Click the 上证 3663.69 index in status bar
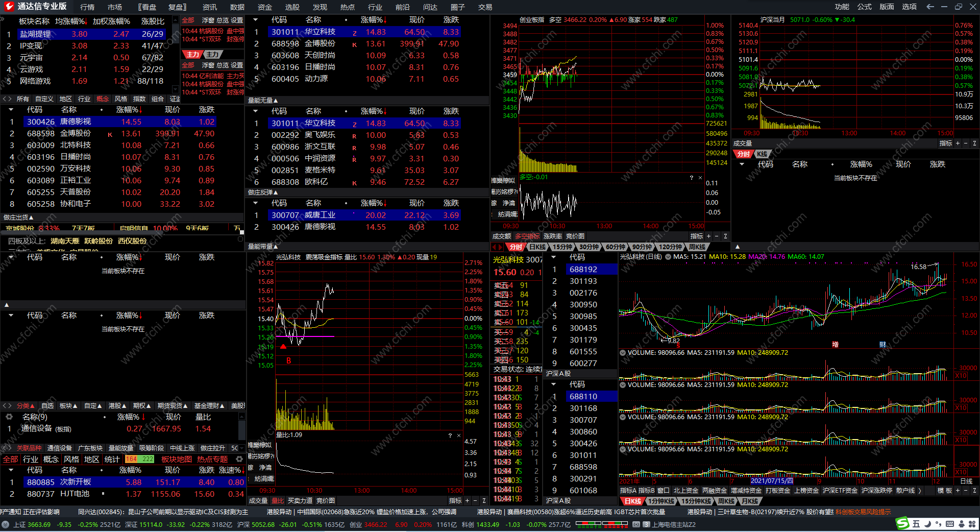The image size is (980, 532). pyautogui.click(x=32, y=524)
